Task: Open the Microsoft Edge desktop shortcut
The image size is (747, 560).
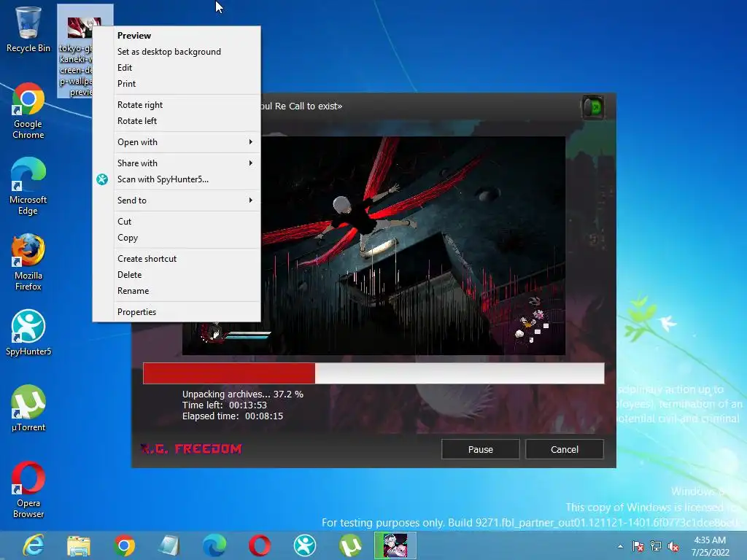Action: click(x=28, y=186)
